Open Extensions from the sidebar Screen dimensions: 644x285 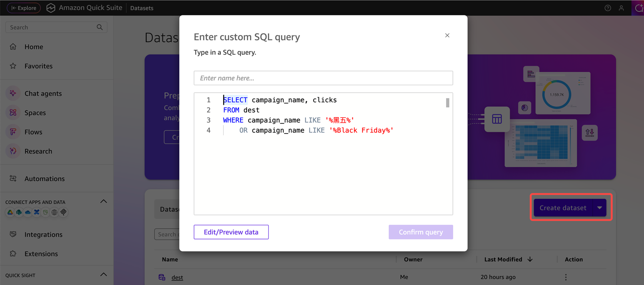(x=41, y=254)
